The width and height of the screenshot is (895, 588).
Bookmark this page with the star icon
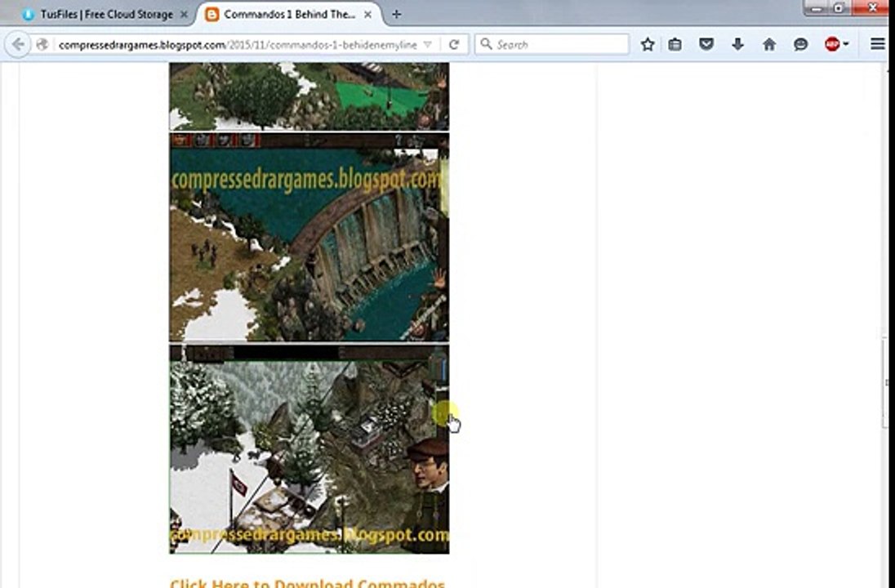click(x=648, y=44)
